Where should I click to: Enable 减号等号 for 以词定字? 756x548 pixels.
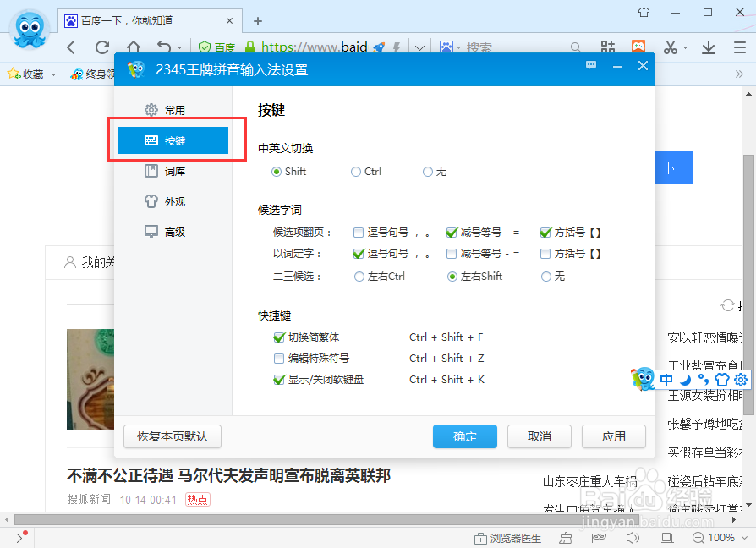452,254
